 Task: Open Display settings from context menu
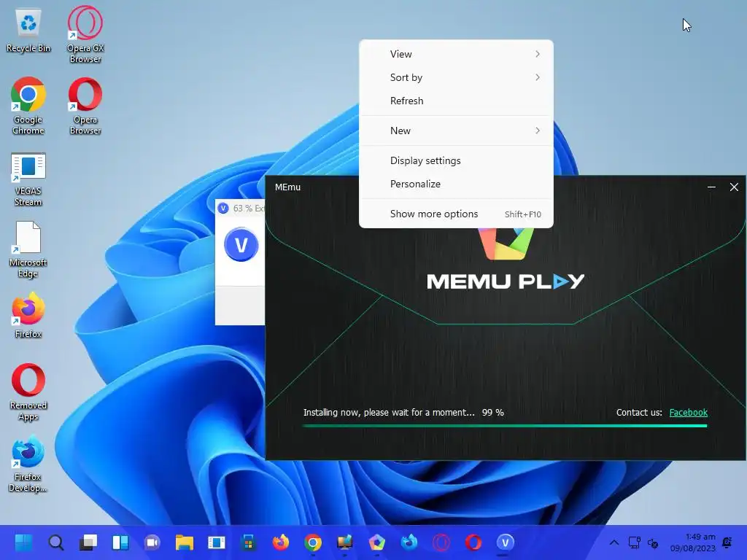pyautogui.click(x=456, y=160)
